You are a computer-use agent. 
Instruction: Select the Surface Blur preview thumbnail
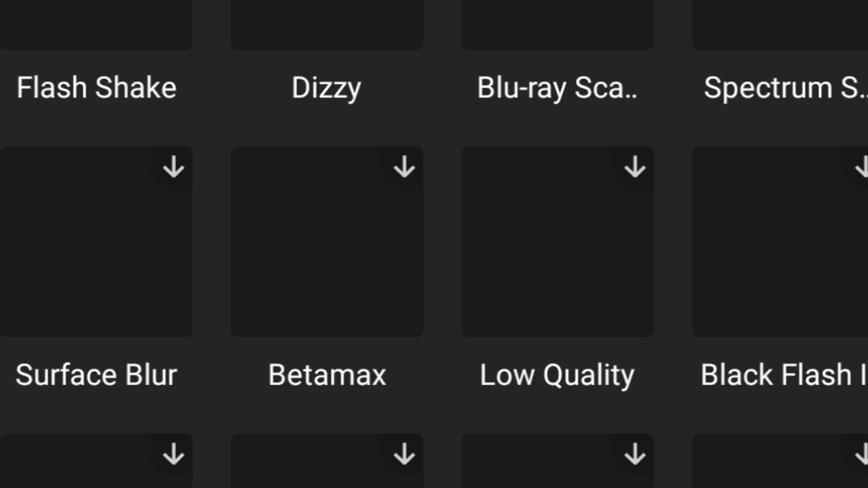96,242
